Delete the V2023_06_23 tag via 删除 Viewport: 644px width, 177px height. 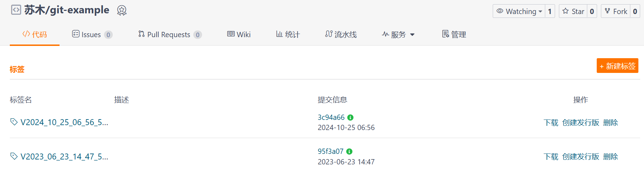[x=610, y=157]
